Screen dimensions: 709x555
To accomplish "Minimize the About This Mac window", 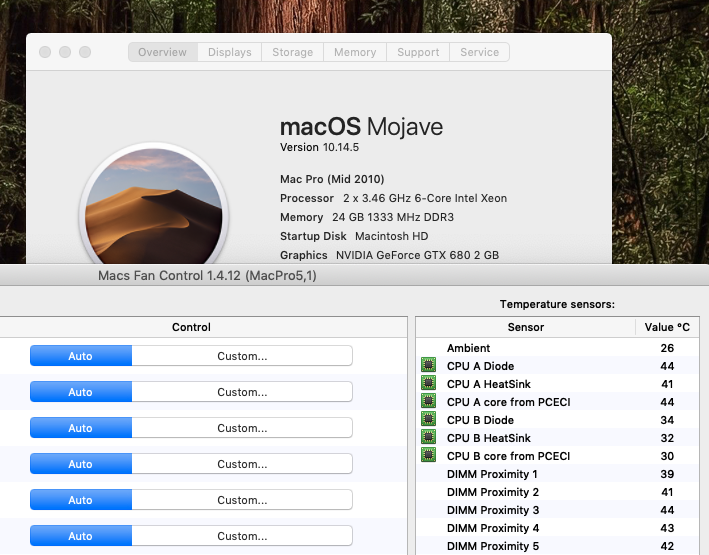I will [x=65, y=52].
